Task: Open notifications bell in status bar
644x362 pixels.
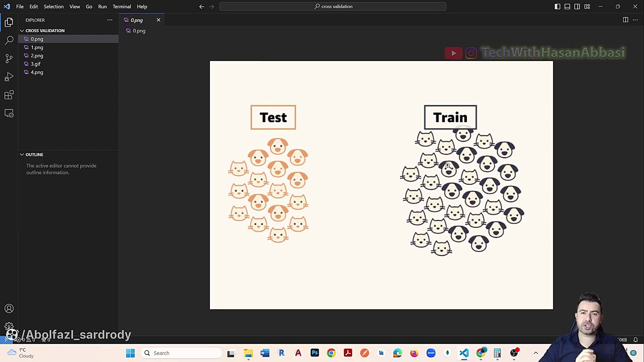Action: click(x=635, y=340)
